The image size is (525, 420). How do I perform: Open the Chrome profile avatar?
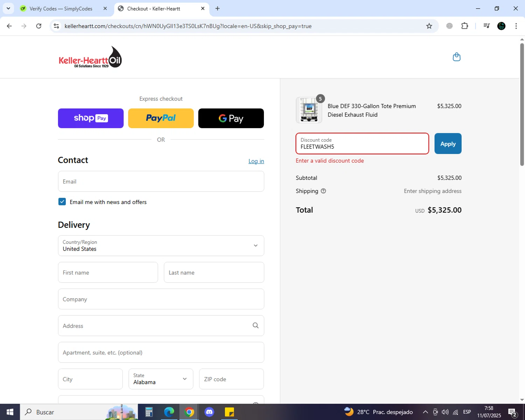point(501,26)
